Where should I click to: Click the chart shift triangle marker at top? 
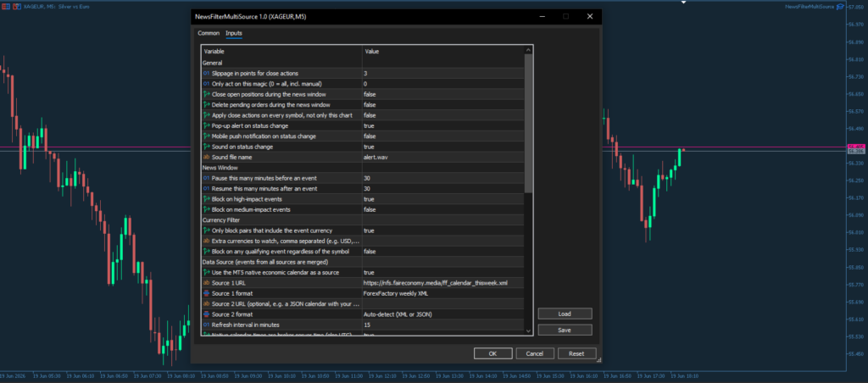[683, 3]
